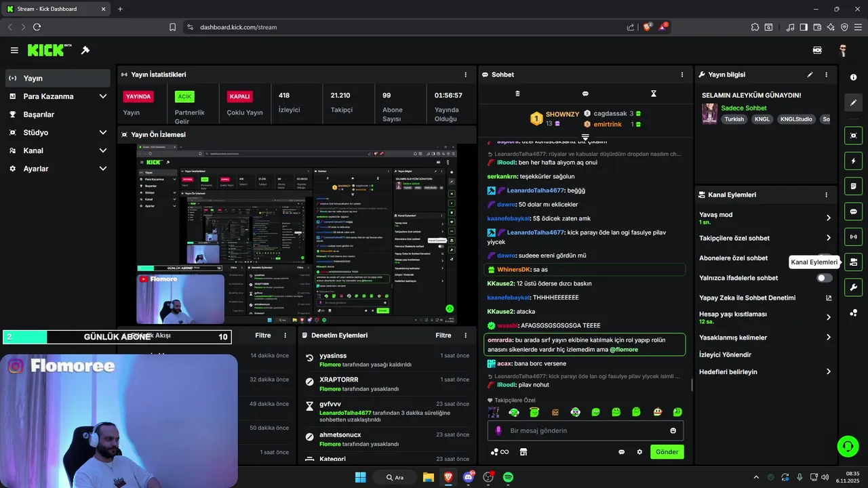
Task: Open Spotify from the taskbar
Action: pos(508,477)
